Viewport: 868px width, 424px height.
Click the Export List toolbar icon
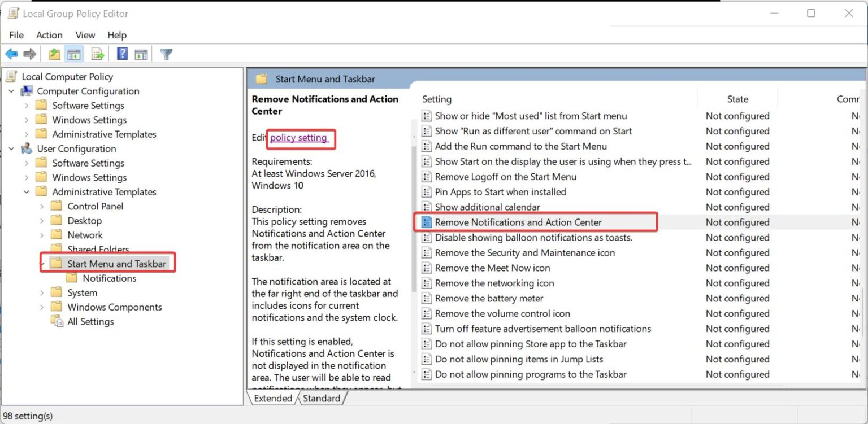coord(97,54)
